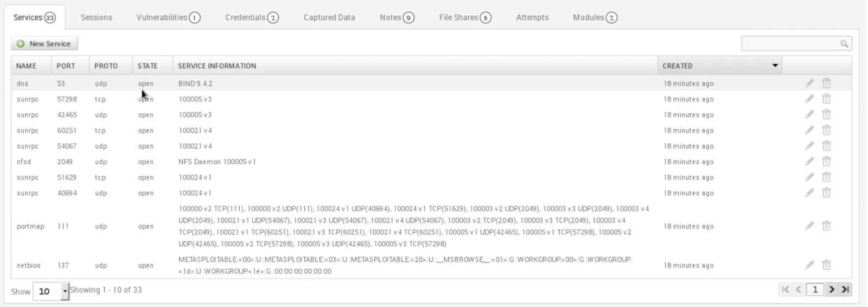Image resolution: width=868 pixels, height=307 pixels.
Task: Delete the sunrpc port 54067 service
Action: coord(826,146)
